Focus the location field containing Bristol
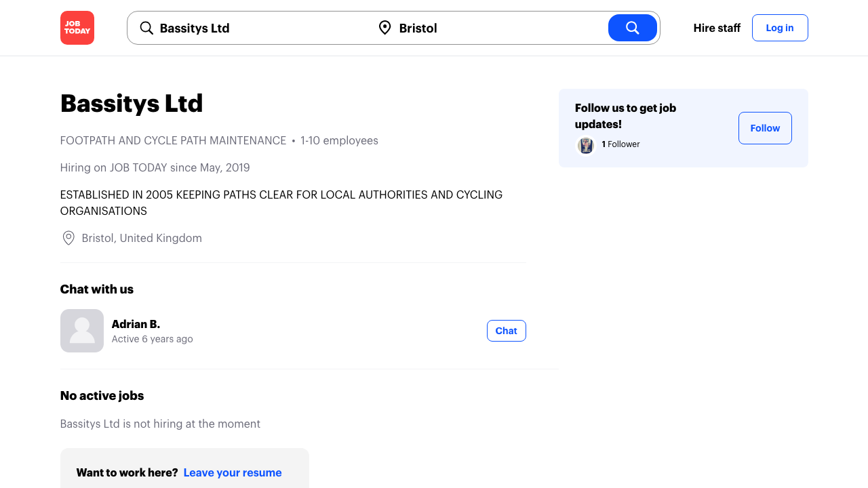The image size is (868, 488). 495,28
